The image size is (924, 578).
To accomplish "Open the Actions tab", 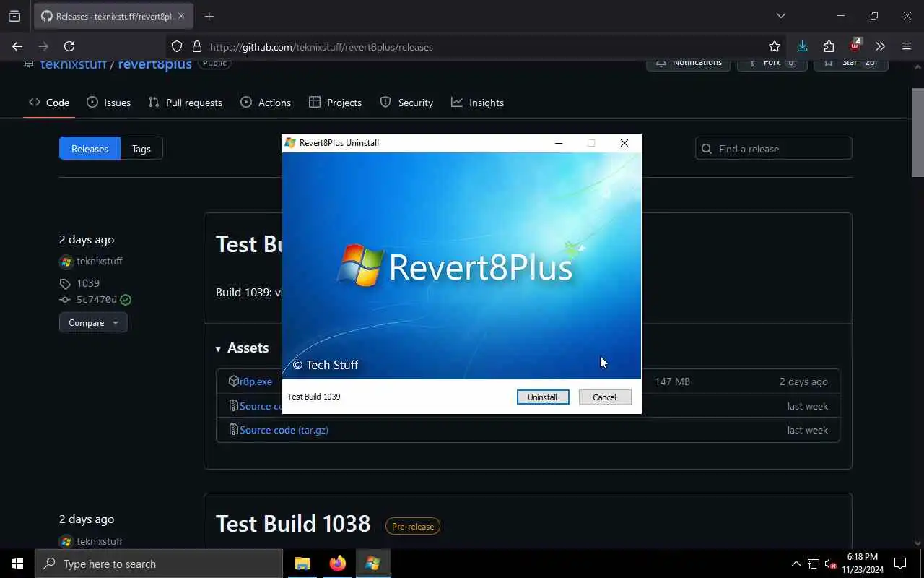I will pyautogui.click(x=266, y=103).
